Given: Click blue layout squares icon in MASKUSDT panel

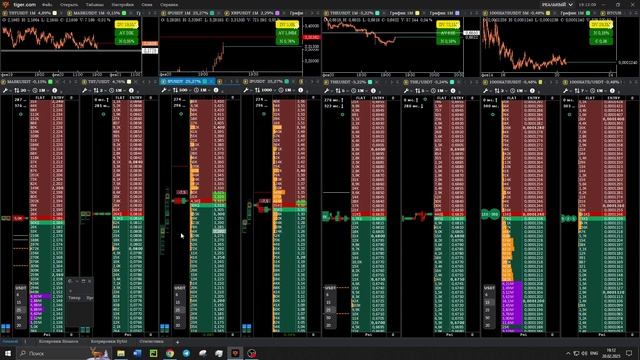Looking at the screenshot, I should 5,328.
